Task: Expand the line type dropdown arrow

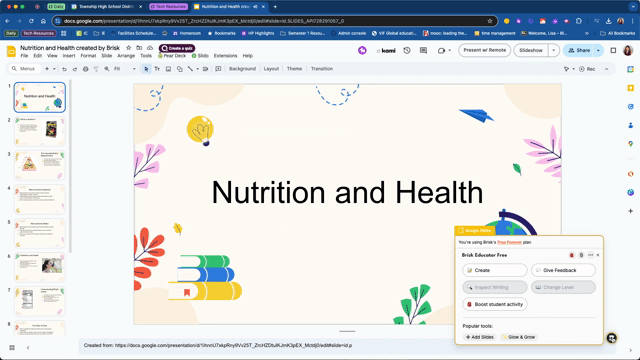Action: point(198,69)
